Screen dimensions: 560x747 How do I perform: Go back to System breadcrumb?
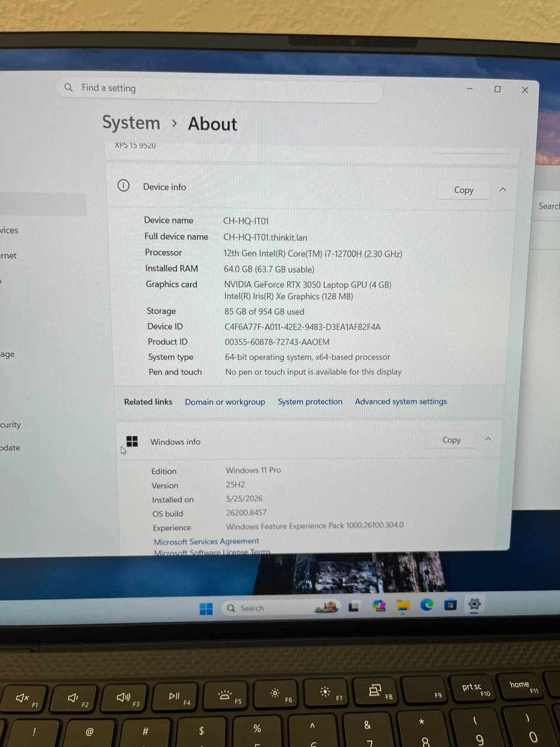coord(131,123)
